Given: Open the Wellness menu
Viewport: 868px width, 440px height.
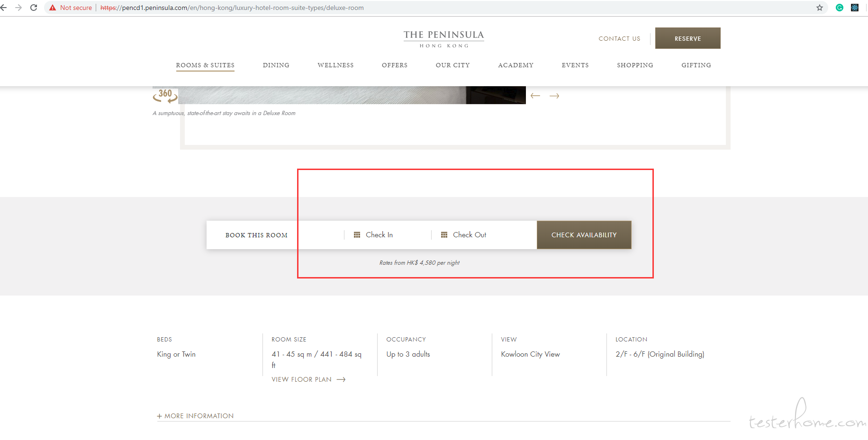Looking at the screenshot, I should (335, 65).
